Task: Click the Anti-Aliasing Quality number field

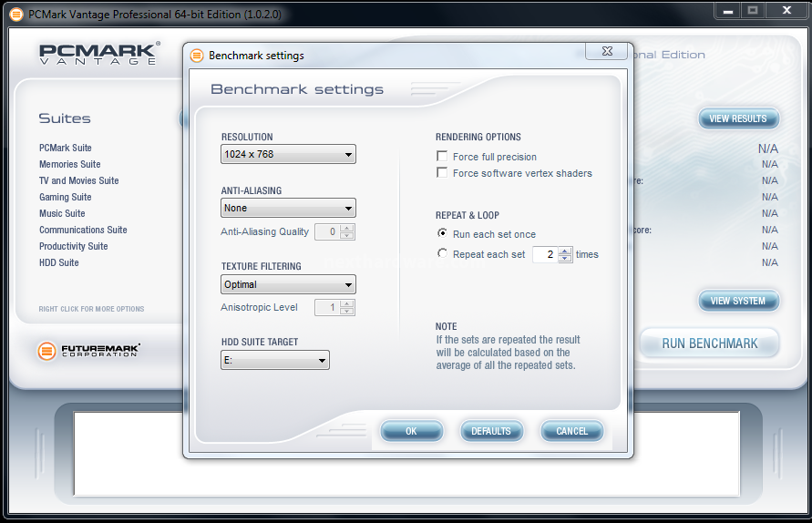Action: click(327, 232)
